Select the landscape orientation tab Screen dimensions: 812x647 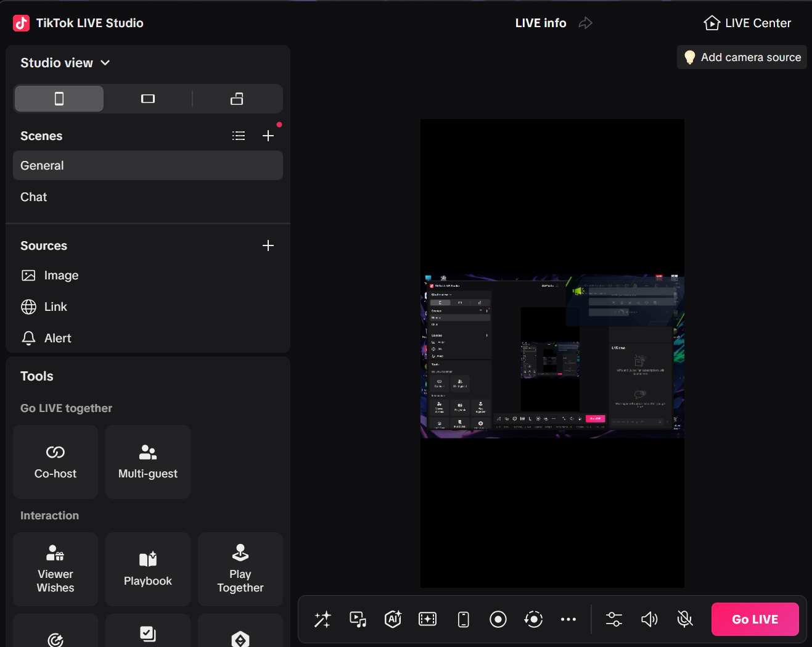[147, 99]
